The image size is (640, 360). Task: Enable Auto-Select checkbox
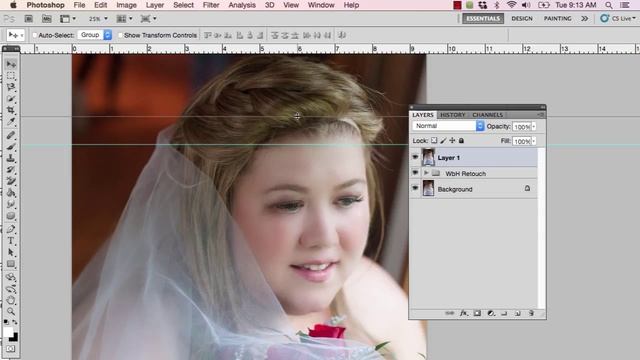[x=35, y=35]
